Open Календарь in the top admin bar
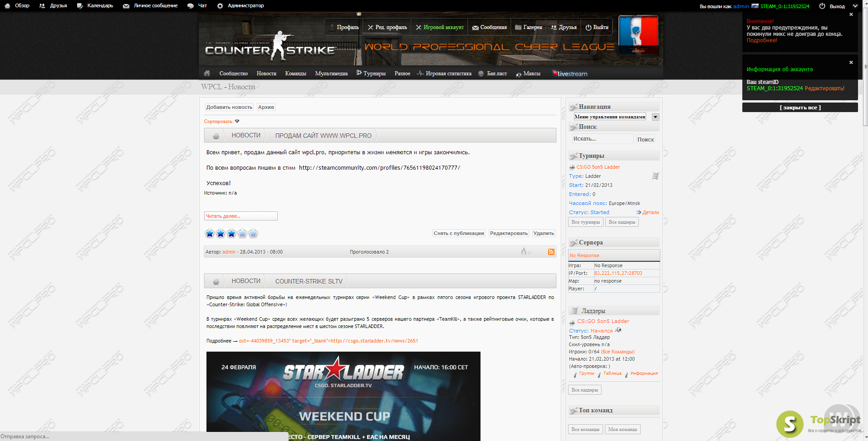Screen dimensions: 868x441 click(95, 6)
